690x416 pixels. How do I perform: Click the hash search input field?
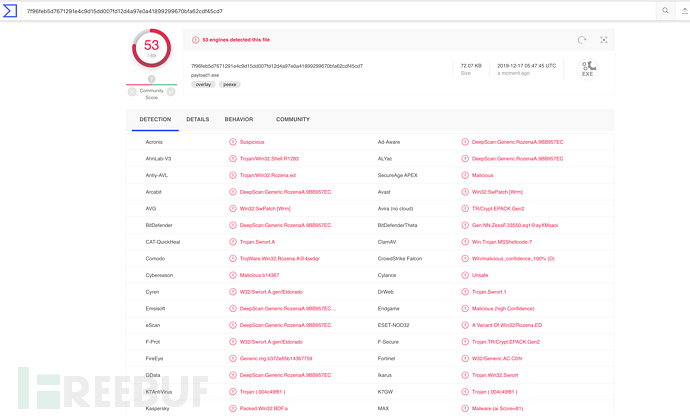(x=339, y=11)
